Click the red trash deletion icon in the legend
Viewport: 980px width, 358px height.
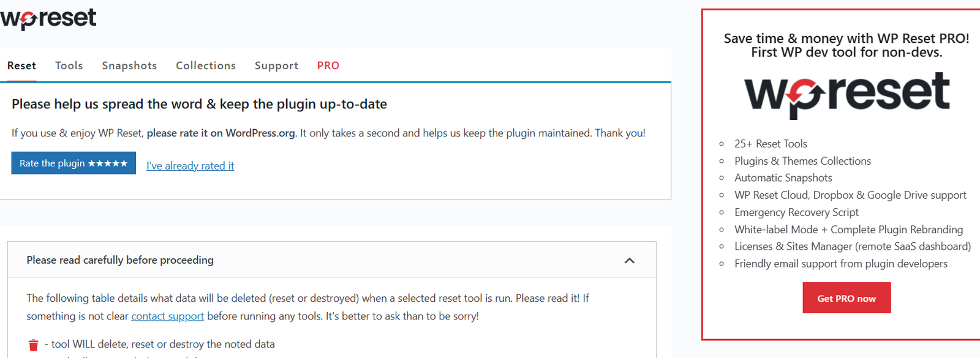[34, 345]
